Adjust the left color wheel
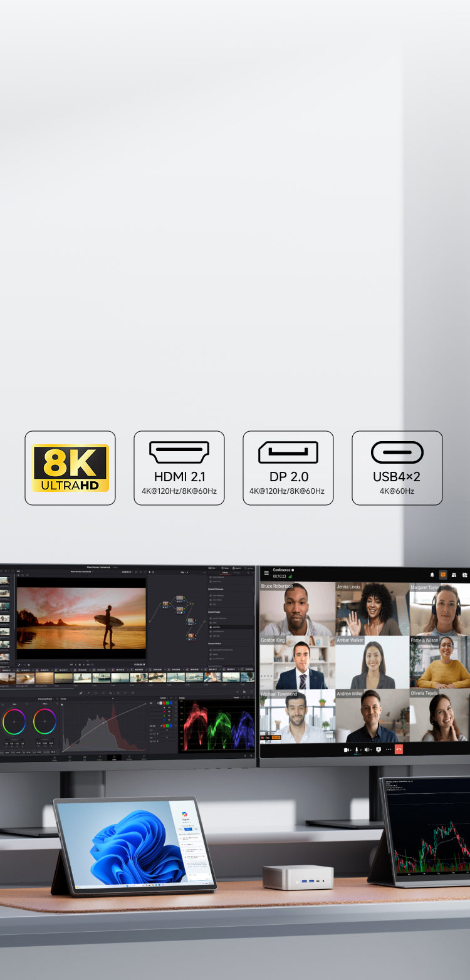470x980 pixels. coord(14,721)
